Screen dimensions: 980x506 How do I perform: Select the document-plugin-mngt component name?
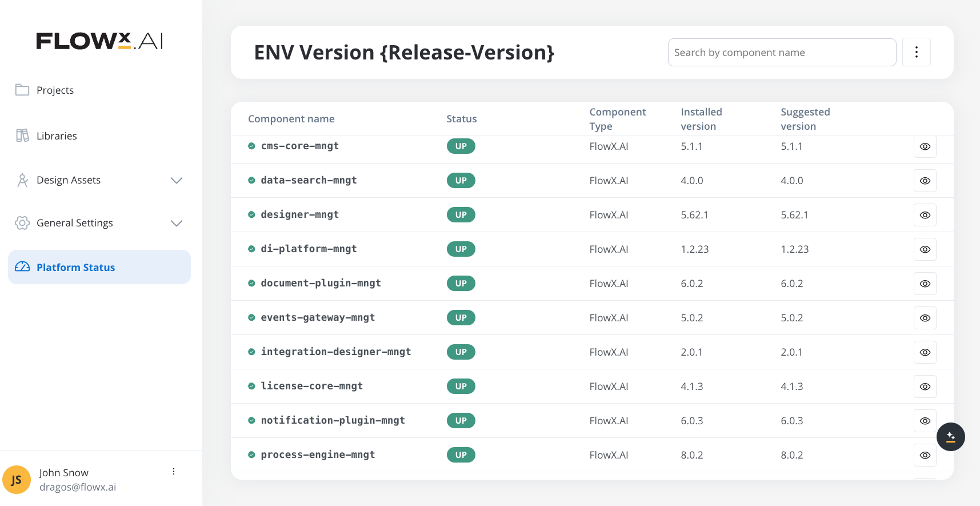click(321, 283)
